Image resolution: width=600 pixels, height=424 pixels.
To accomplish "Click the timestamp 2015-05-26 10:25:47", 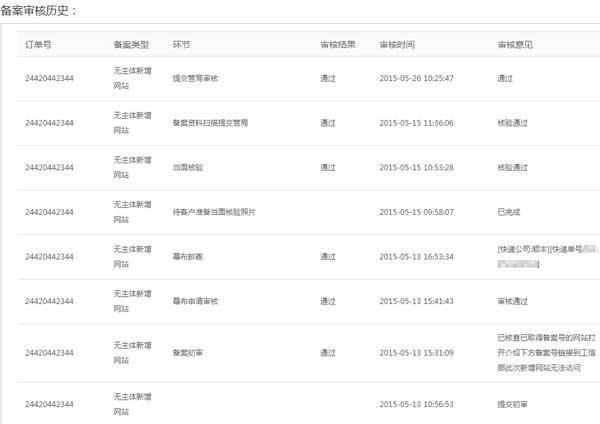I will [x=416, y=78].
